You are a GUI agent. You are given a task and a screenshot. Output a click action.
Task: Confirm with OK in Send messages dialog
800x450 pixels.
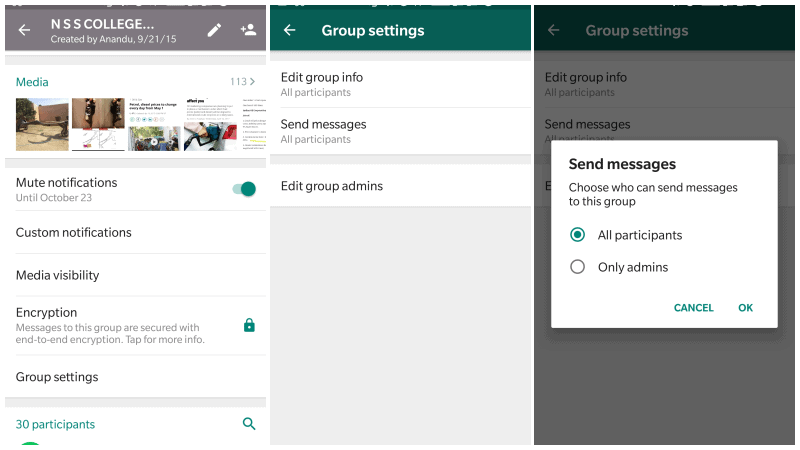745,308
